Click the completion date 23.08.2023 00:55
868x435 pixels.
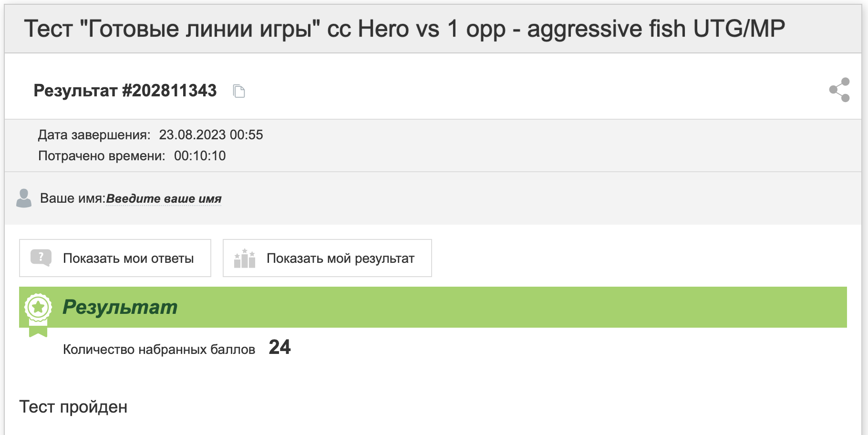[211, 135]
